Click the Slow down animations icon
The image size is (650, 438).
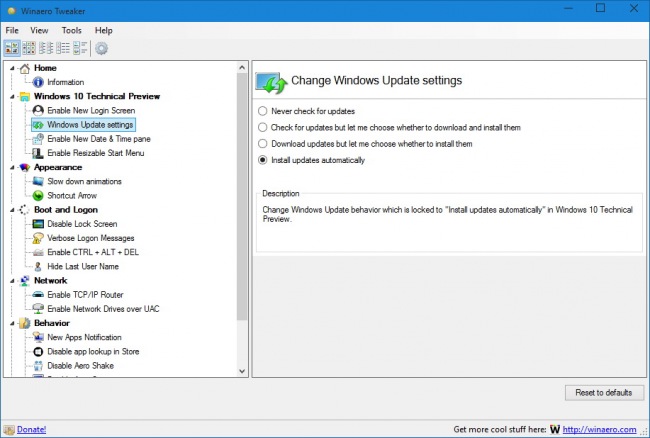click(x=38, y=181)
